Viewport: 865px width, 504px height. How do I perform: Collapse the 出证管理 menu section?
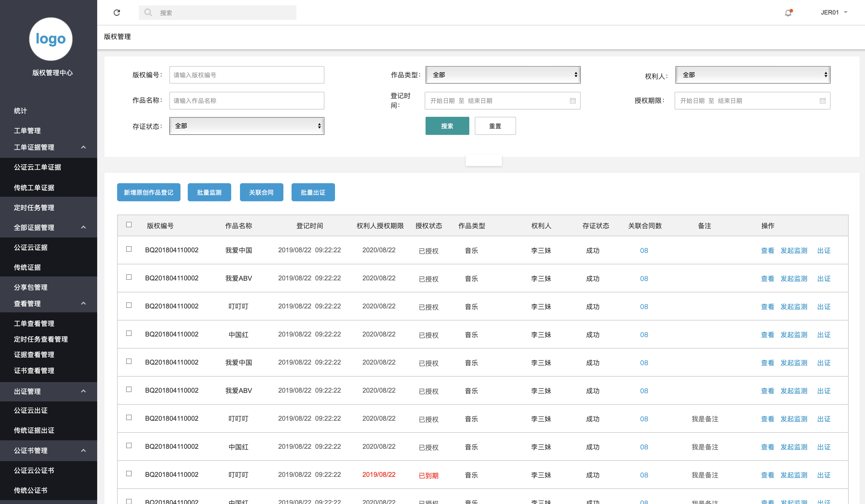point(83,391)
